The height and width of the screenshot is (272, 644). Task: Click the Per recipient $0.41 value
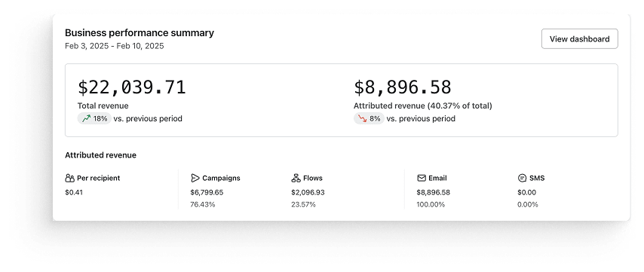[74, 192]
